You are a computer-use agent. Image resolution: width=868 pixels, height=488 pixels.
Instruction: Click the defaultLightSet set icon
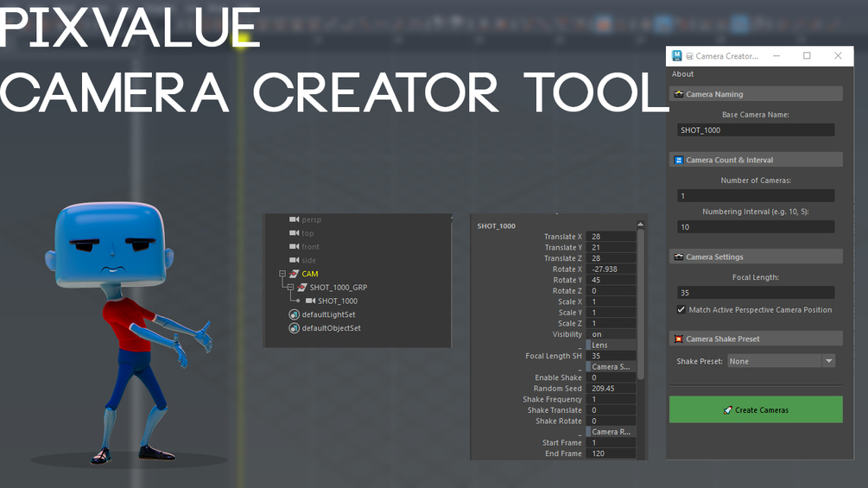[x=294, y=314]
